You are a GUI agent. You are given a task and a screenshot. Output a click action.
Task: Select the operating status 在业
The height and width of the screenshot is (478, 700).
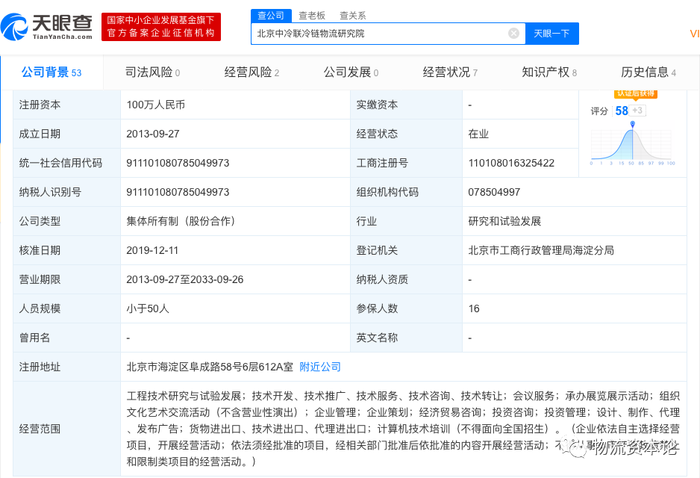point(478,134)
